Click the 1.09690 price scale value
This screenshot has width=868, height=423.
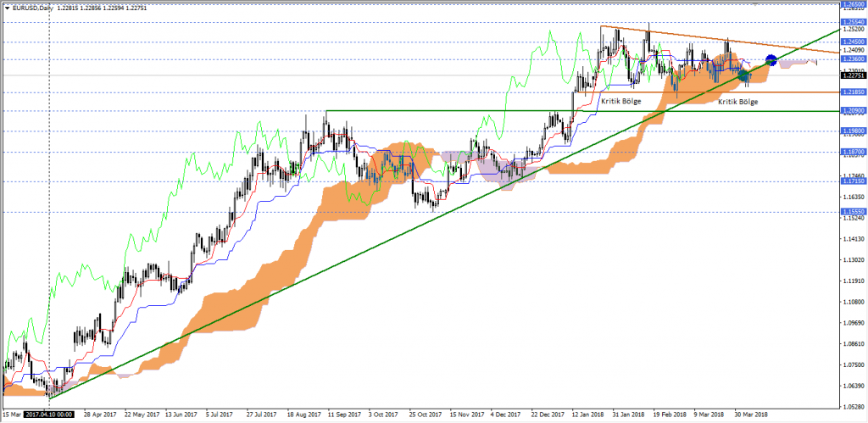[853, 323]
